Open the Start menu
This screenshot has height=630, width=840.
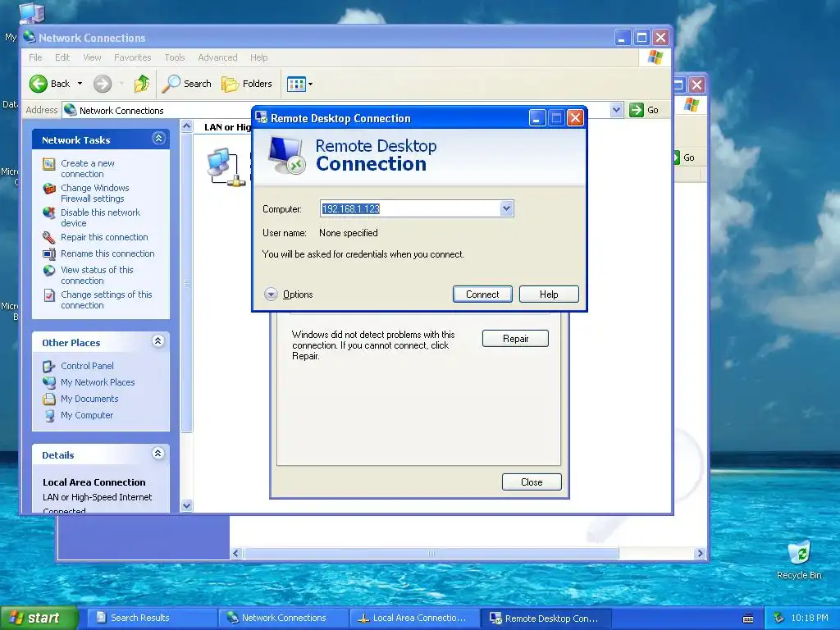(39, 618)
